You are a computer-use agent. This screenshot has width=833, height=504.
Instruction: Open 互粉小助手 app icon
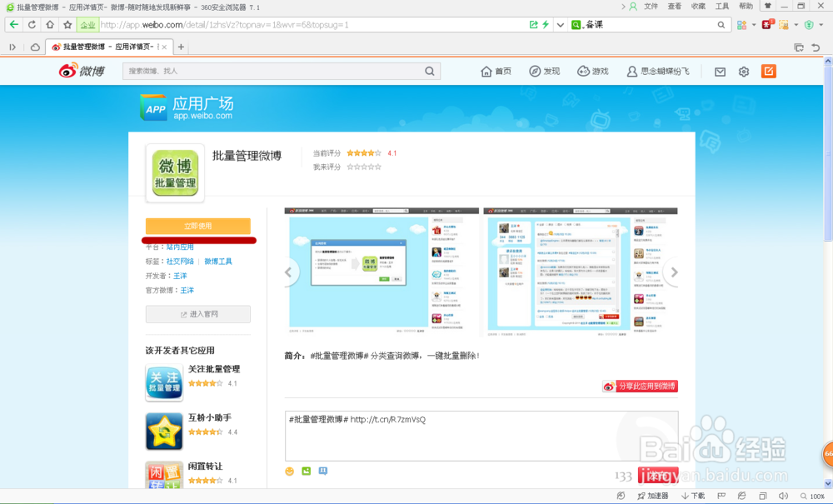[163, 432]
